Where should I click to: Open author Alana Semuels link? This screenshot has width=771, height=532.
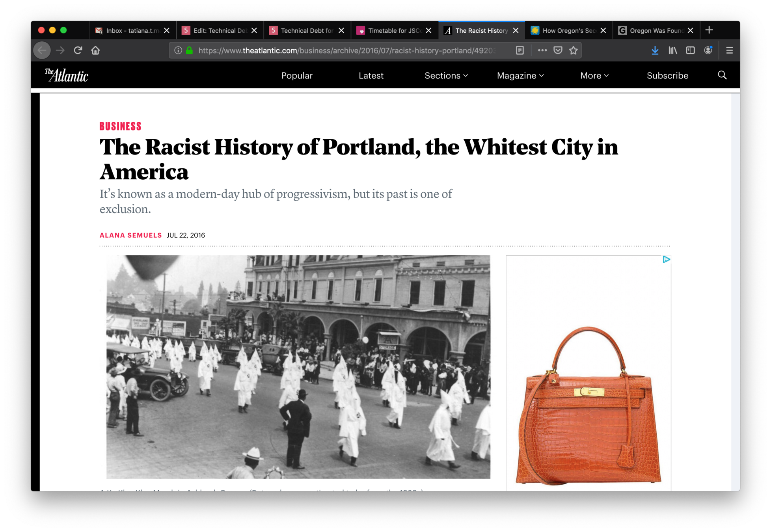[130, 235]
